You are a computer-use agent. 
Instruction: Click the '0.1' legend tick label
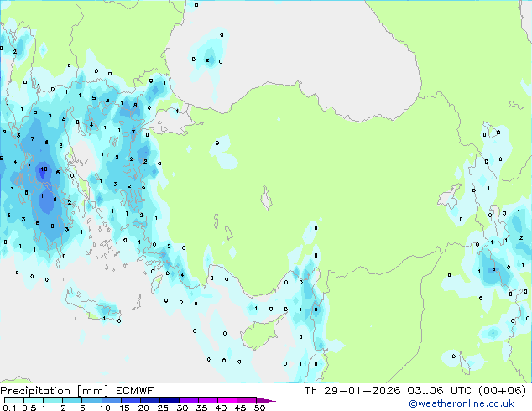(x=9, y=408)
